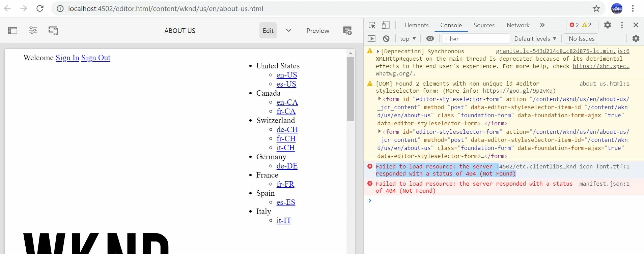The height and width of the screenshot is (254, 644).
Task: Click the page scrollbar up arrow
Action: 351,53
